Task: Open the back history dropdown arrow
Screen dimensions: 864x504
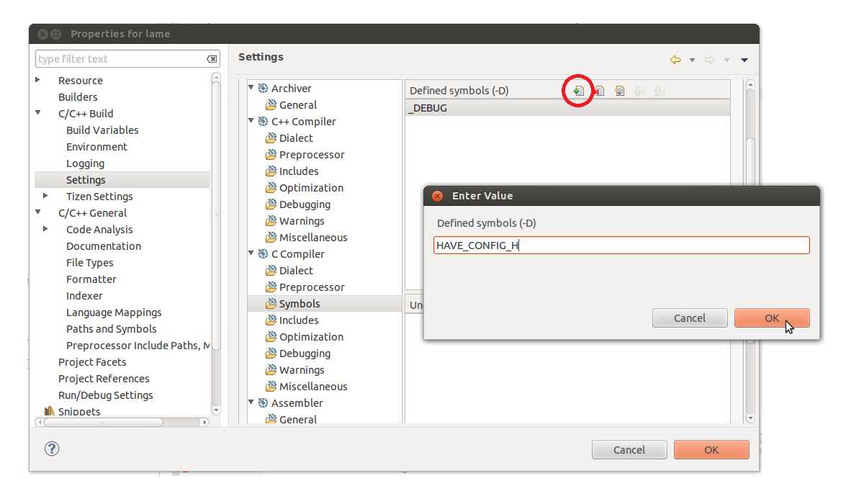Action: pos(692,60)
